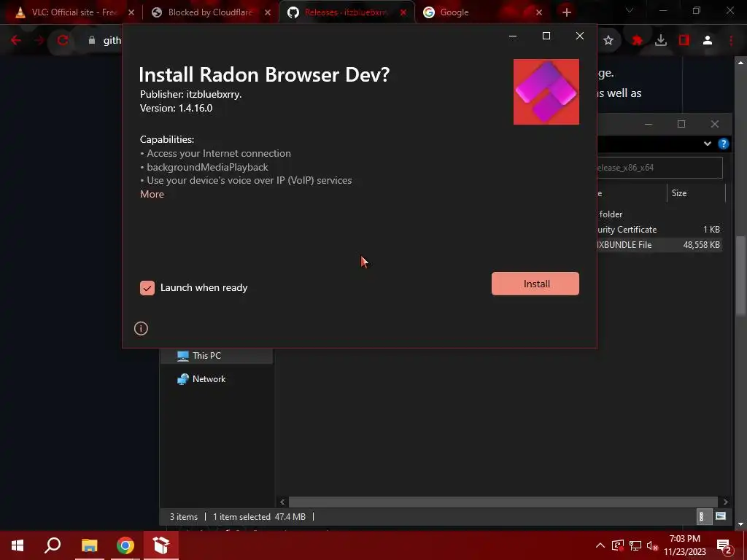This screenshot has width=747, height=560.
Task: Sort by the Size column header
Action: pyautogui.click(x=695, y=193)
